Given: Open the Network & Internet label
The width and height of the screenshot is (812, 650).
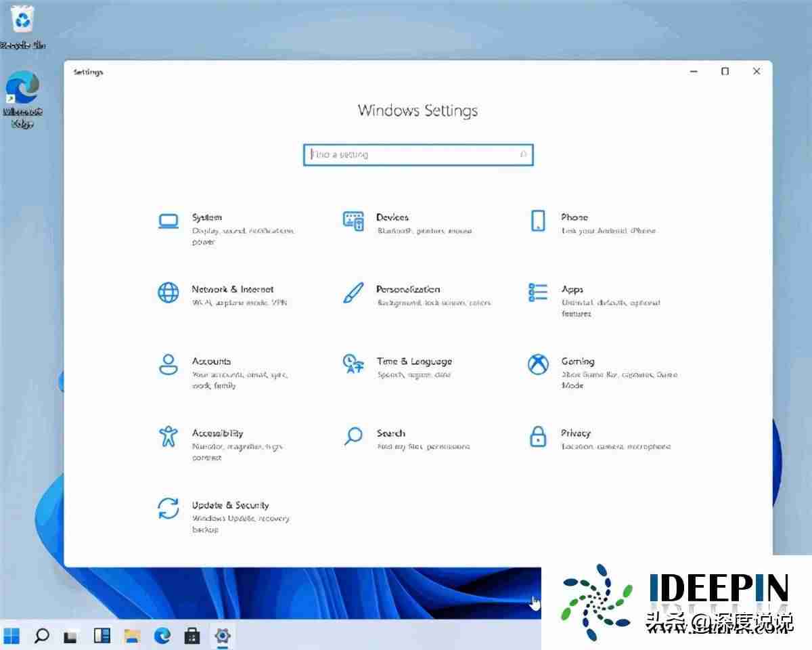Looking at the screenshot, I should pyautogui.click(x=233, y=289).
